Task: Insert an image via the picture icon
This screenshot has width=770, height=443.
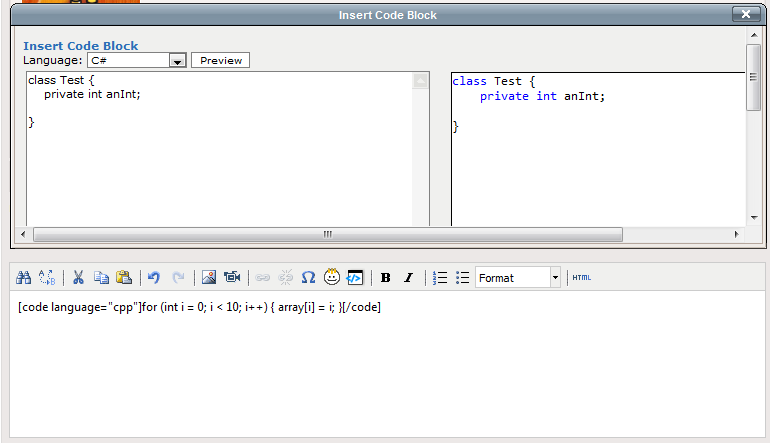Action: [209, 278]
